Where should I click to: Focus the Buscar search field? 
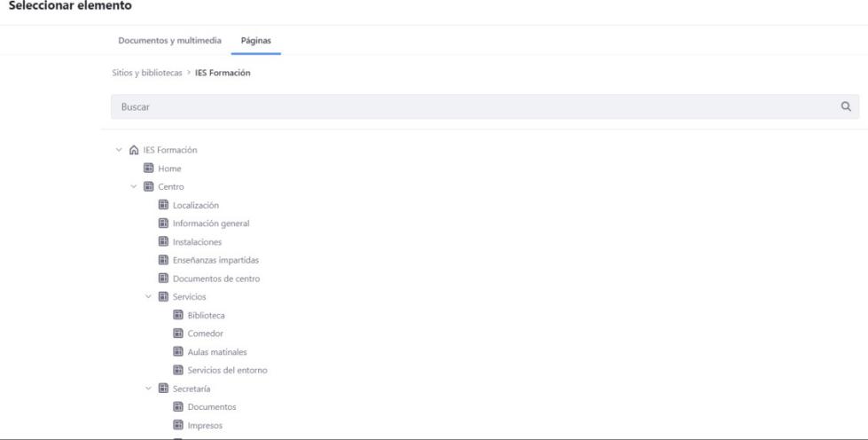(x=485, y=106)
